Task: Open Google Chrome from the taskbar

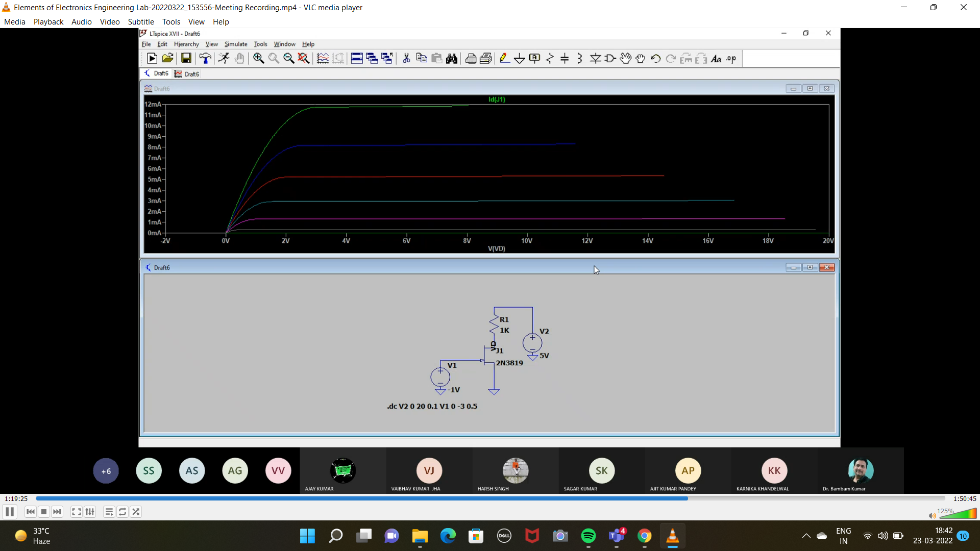Action: coord(644,536)
